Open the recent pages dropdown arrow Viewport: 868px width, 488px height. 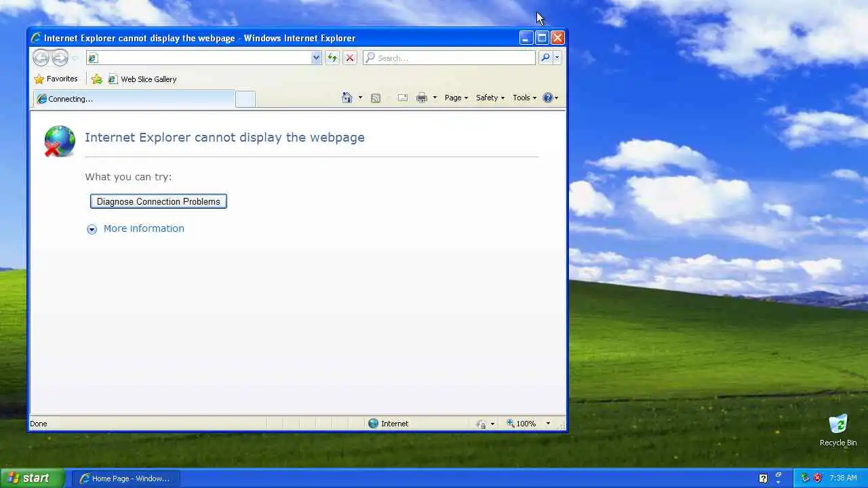click(x=75, y=58)
